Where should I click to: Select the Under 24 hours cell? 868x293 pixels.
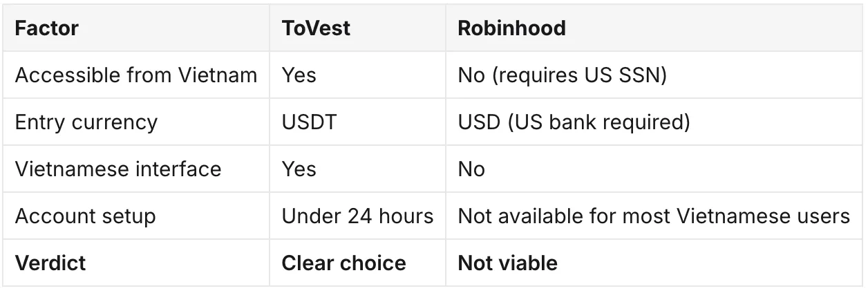point(357,216)
